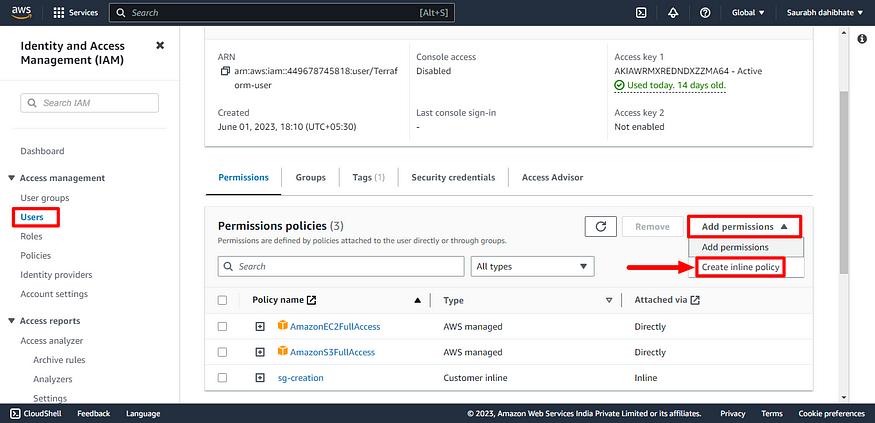Go to User groups in sidebar
875x423 pixels.
[45, 198]
